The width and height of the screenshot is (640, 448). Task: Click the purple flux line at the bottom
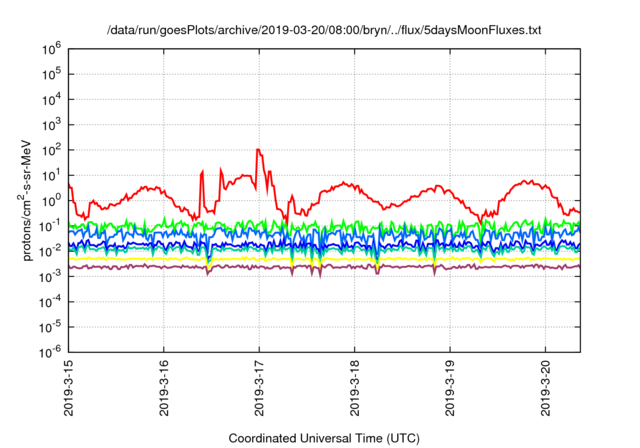pos(324,267)
